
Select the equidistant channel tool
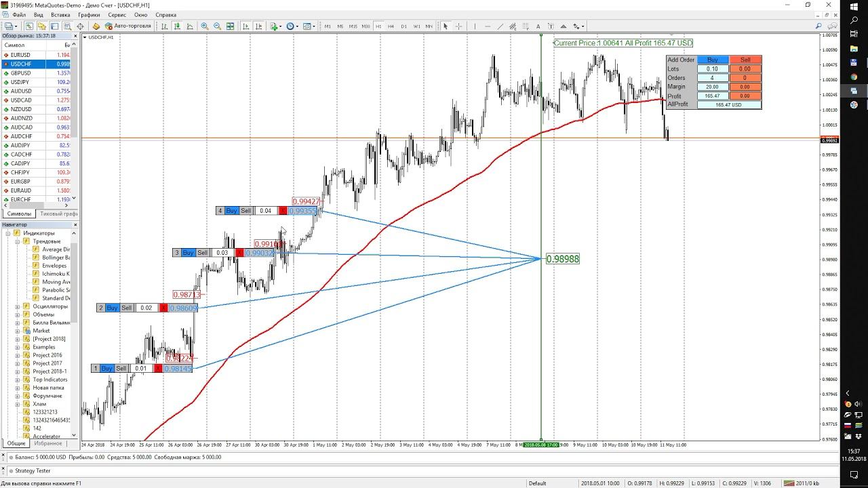pos(513,26)
